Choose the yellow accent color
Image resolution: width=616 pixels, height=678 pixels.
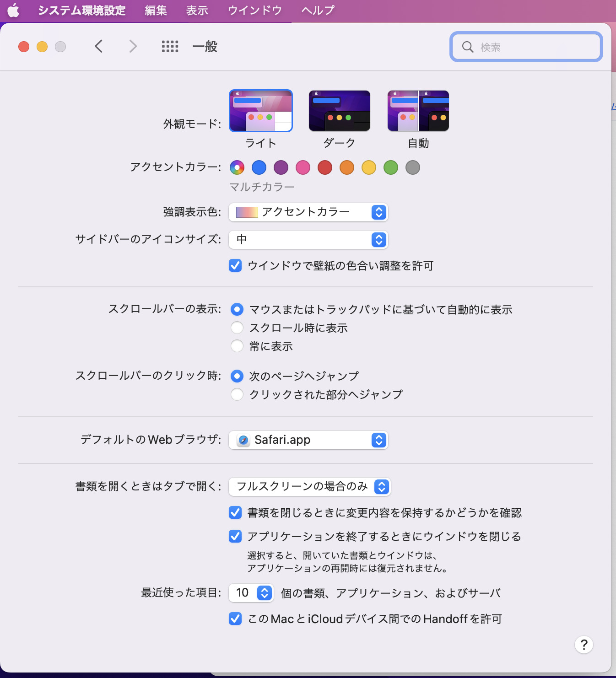pyautogui.click(x=369, y=167)
